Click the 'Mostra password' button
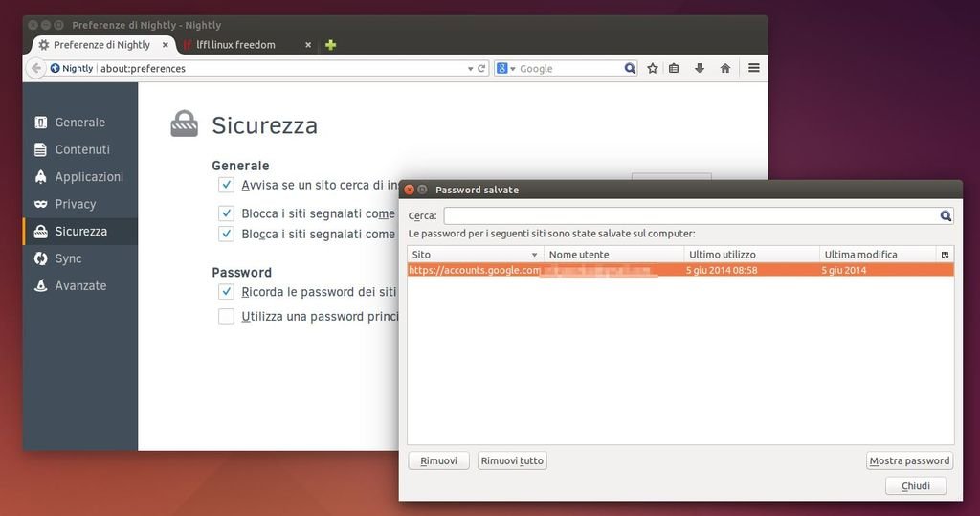The width and height of the screenshot is (980, 516). (909, 461)
